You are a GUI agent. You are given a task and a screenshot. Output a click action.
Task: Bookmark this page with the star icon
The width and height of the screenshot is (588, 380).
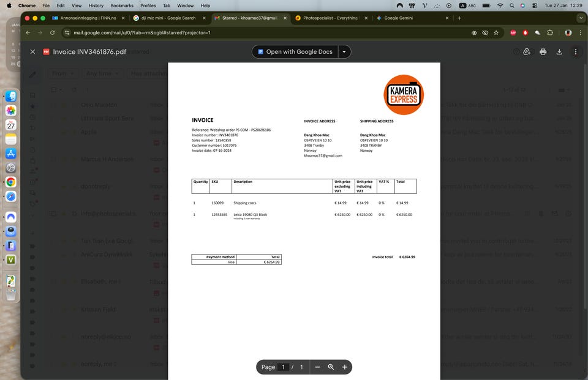[x=496, y=32]
